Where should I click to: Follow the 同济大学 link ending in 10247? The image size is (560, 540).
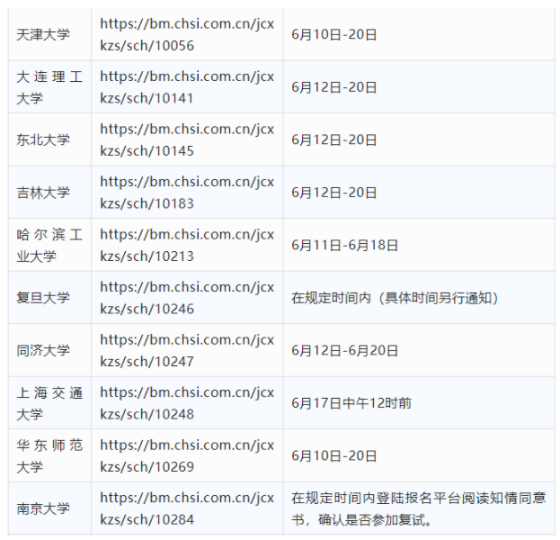click(187, 350)
